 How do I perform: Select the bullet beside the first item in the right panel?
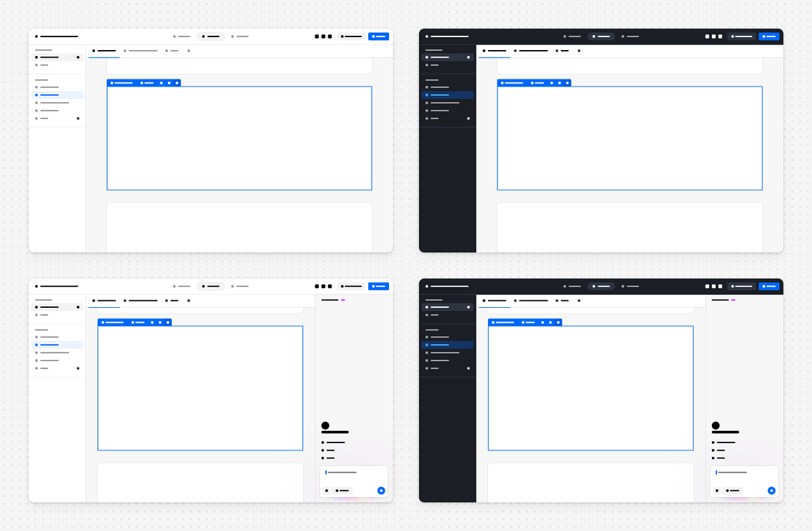[323, 442]
